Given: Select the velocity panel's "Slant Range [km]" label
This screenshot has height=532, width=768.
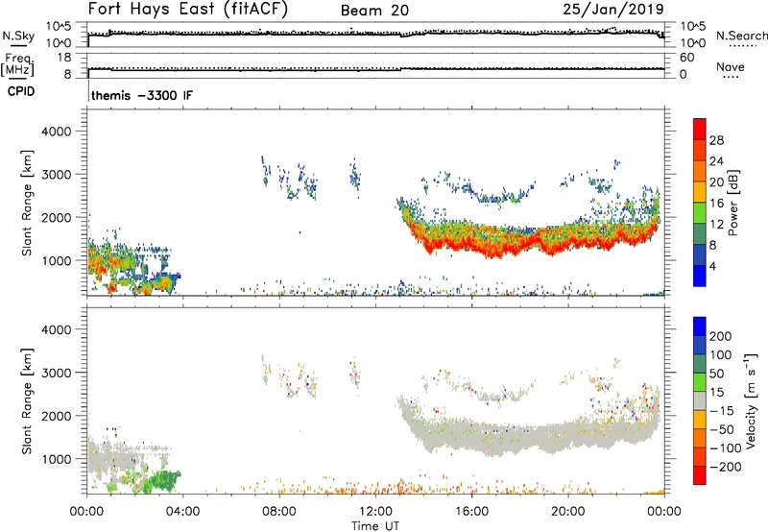Looking at the screenshot, I should click(x=27, y=401).
